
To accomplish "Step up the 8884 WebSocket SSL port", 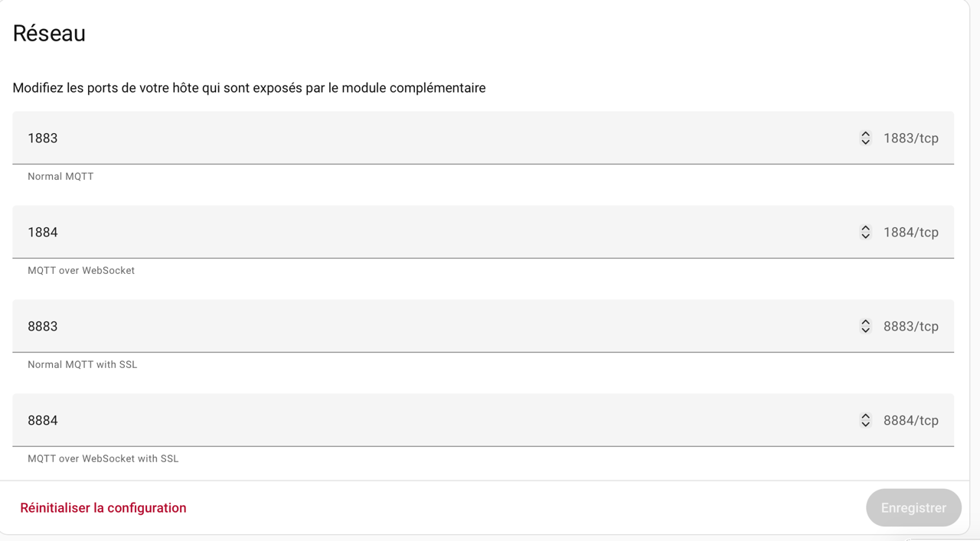I will [865, 416].
